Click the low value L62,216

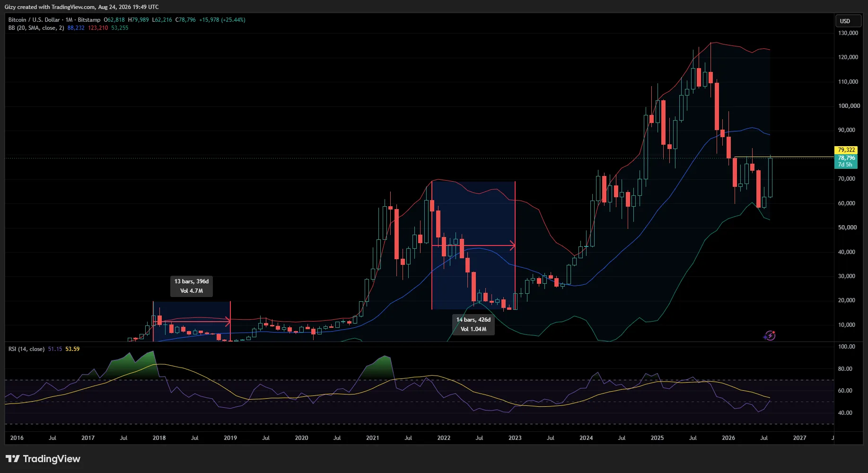point(162,20)
